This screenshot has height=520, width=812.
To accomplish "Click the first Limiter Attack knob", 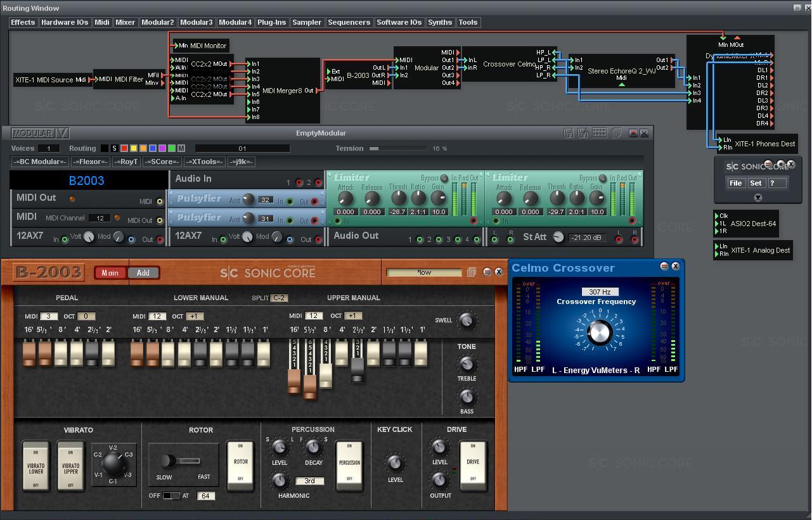I will 345,198.
